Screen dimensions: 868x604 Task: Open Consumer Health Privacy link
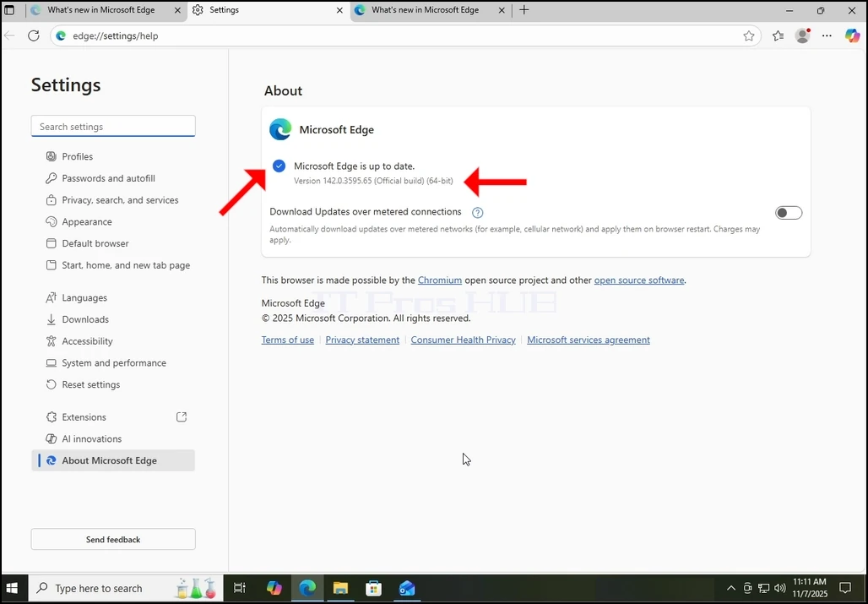point(463,340)
